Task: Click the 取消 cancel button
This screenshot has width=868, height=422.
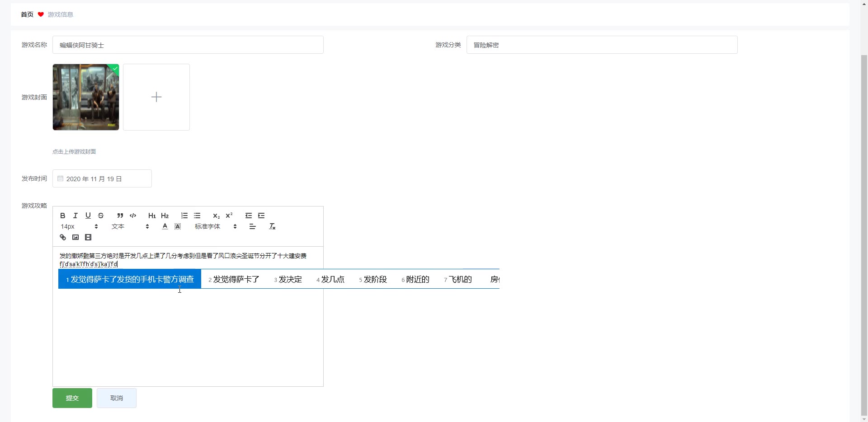Action: [x=117, y=398]
